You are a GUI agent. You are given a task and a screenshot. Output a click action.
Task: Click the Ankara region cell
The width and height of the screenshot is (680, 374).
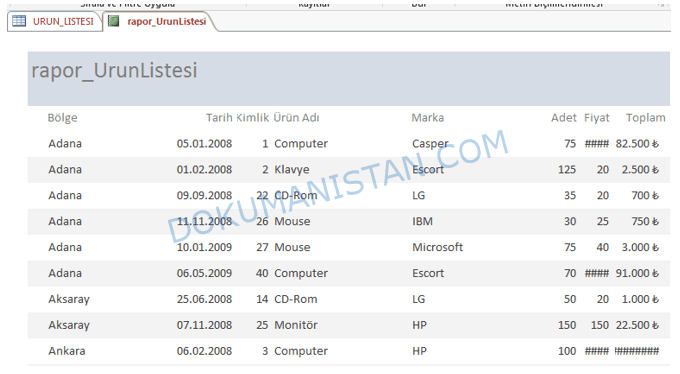coord(67,351)
